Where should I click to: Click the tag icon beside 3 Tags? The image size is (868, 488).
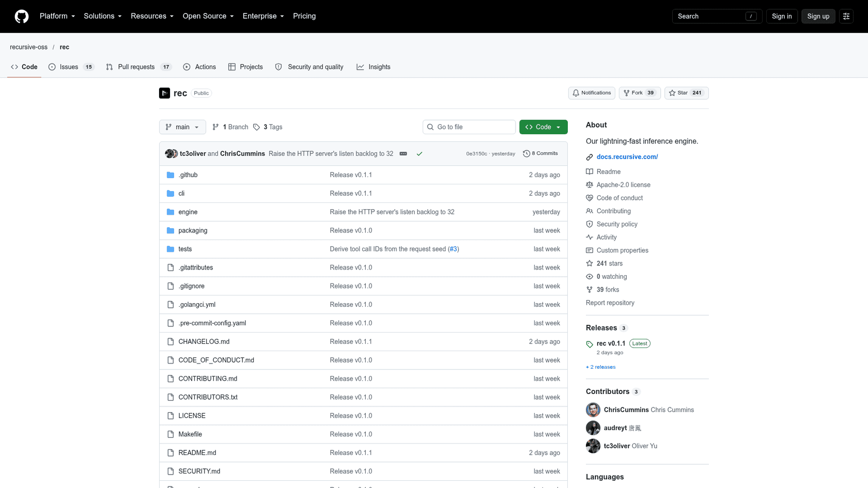[x=256, y=127]
